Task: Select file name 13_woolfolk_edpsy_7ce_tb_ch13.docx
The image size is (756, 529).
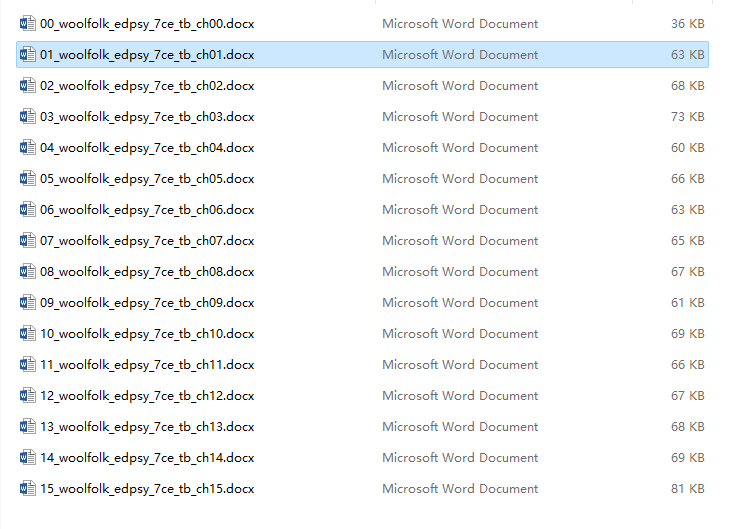Action: pos(147,427)
